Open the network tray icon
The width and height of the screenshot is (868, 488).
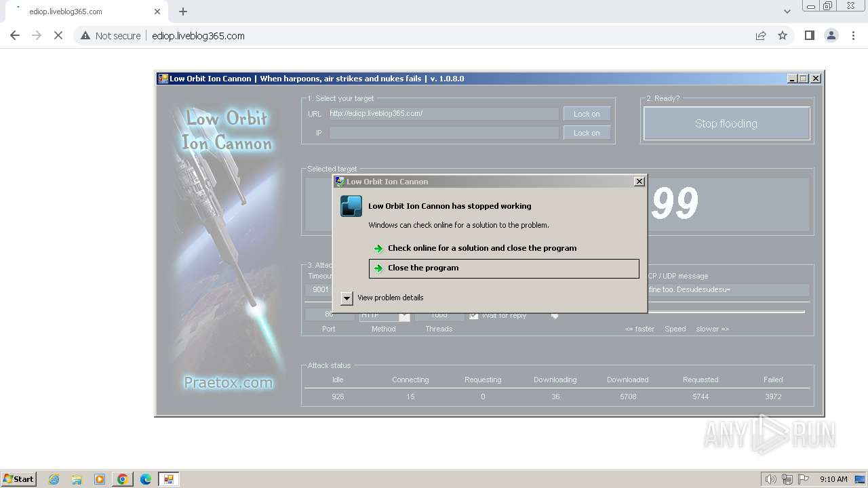[787, 479]
